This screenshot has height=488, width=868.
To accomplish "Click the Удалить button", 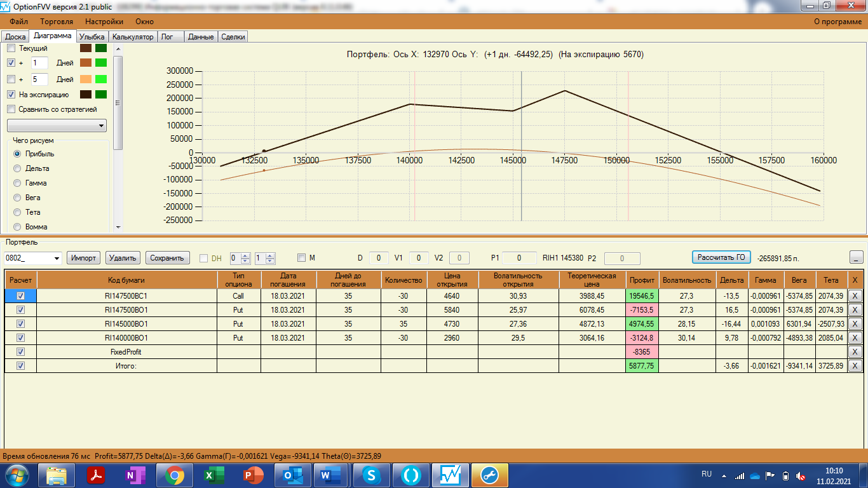I will 123,257.
